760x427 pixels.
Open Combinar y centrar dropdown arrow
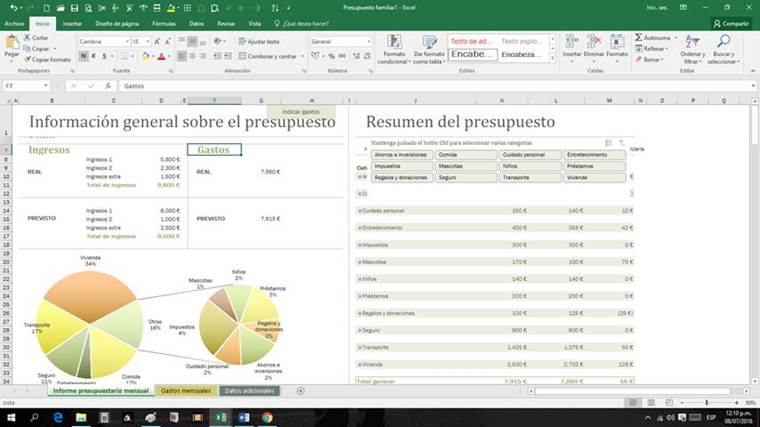(302, 57)
